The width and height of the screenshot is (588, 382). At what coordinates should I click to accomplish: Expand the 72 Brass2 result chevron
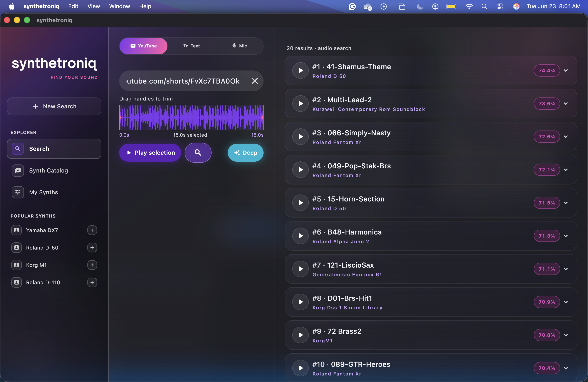[566, 335]
